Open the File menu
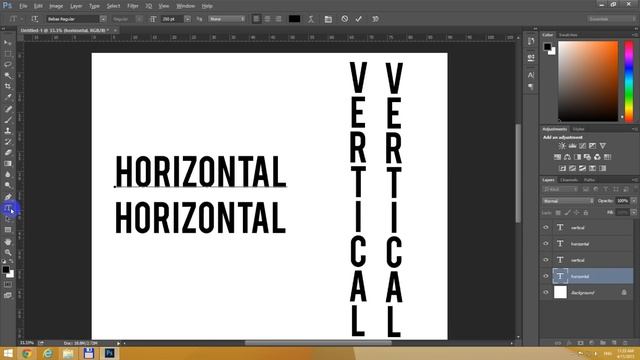The width and height of the screenshot is (640, 360). 23,6
